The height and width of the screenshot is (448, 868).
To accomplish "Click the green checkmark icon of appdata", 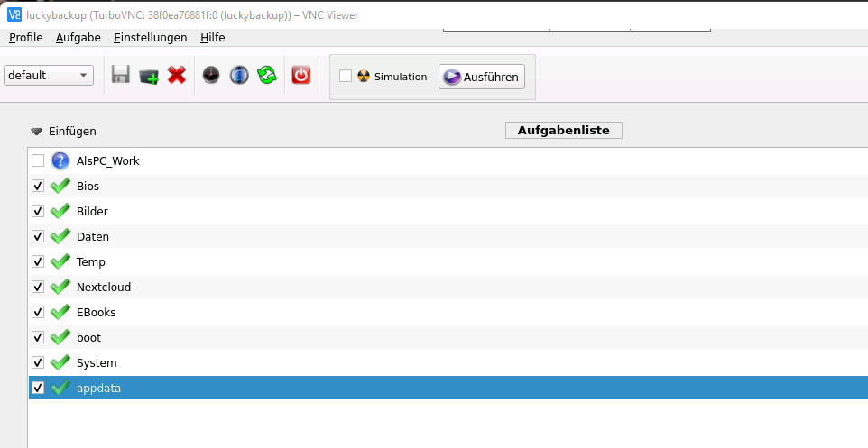I will (x=60, y=388).
